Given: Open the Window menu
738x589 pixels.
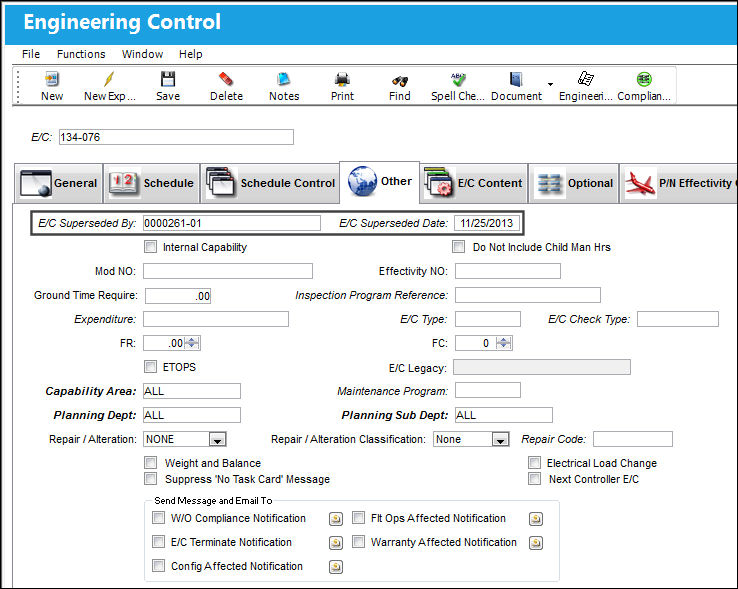Looking at the screenshot, I should pos(142,54).
